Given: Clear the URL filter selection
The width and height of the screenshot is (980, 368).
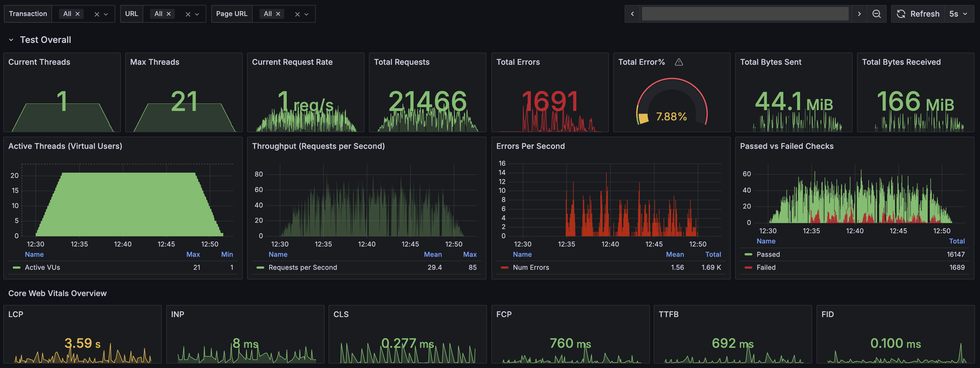Looking at the screenshot, I should click(188, 14).
